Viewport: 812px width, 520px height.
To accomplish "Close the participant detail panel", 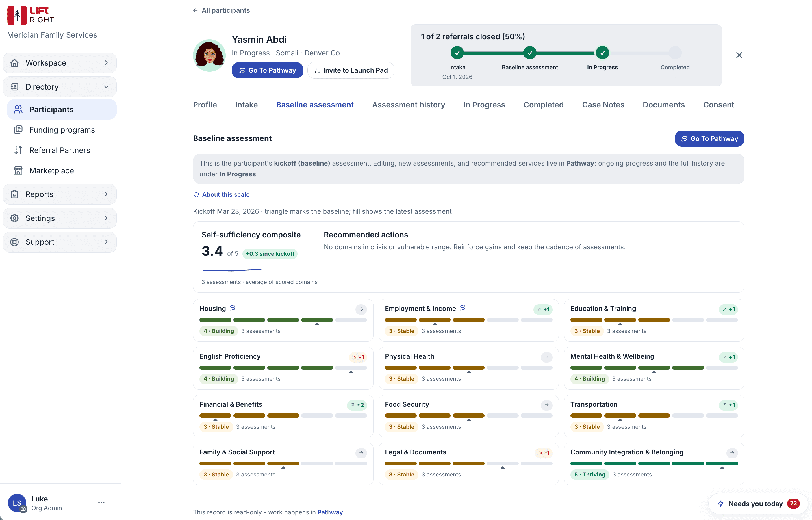I will [739, 55].
